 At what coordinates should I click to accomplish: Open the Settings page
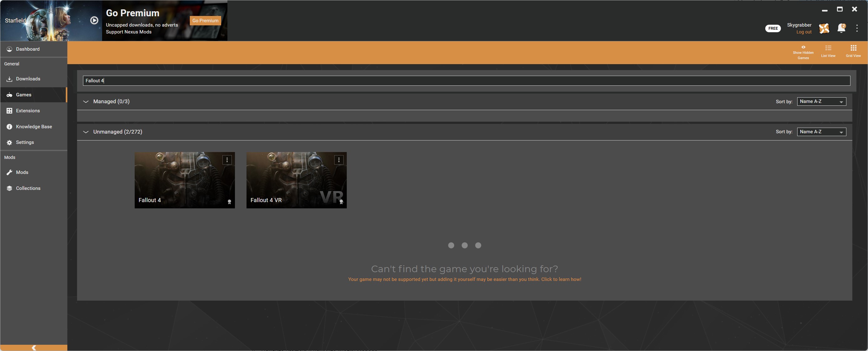pos(34,142)
